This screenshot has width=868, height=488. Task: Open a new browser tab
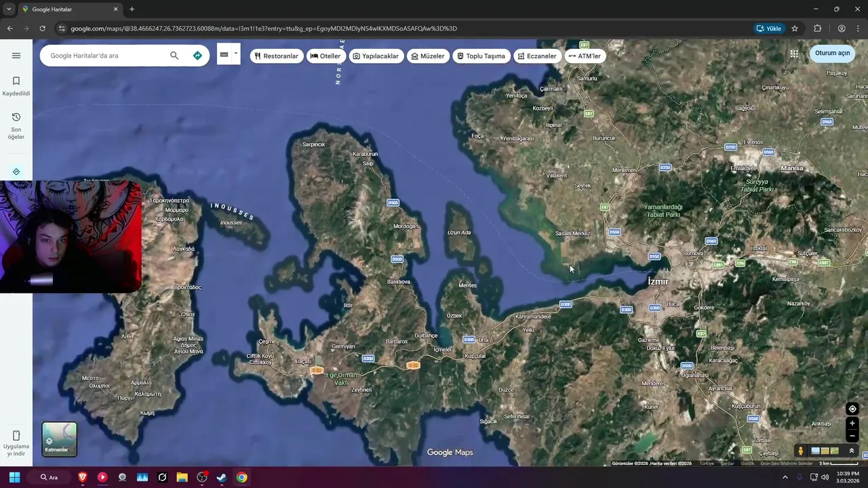pyautogui.click(x=132, y=9)
